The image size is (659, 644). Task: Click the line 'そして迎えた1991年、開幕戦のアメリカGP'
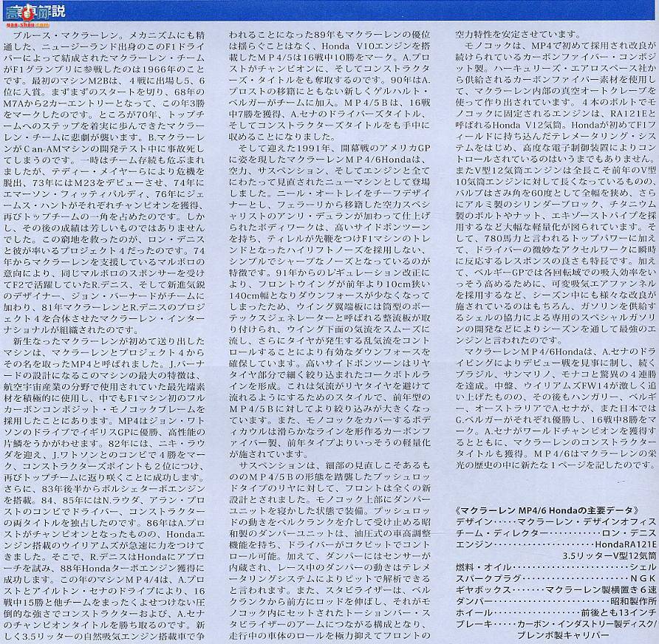point(335,148)
